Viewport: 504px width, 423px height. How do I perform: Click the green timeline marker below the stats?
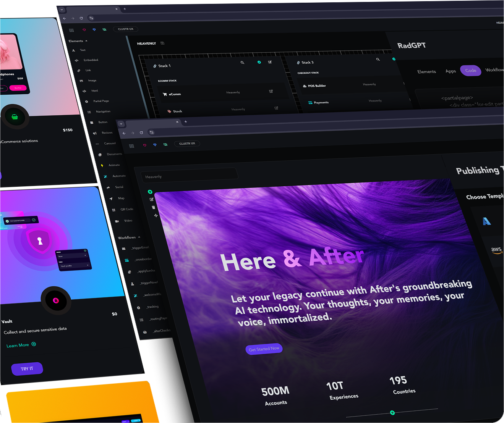(x=392, y=413)
